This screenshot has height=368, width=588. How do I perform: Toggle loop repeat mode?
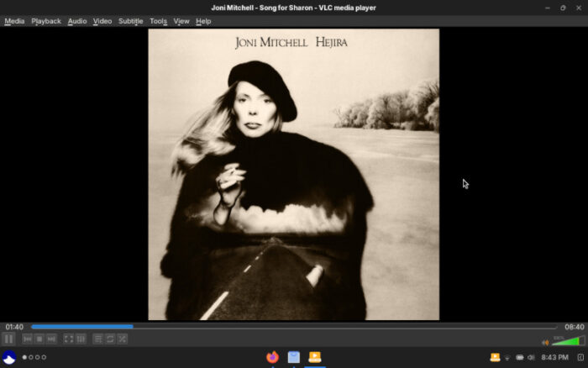110,339
